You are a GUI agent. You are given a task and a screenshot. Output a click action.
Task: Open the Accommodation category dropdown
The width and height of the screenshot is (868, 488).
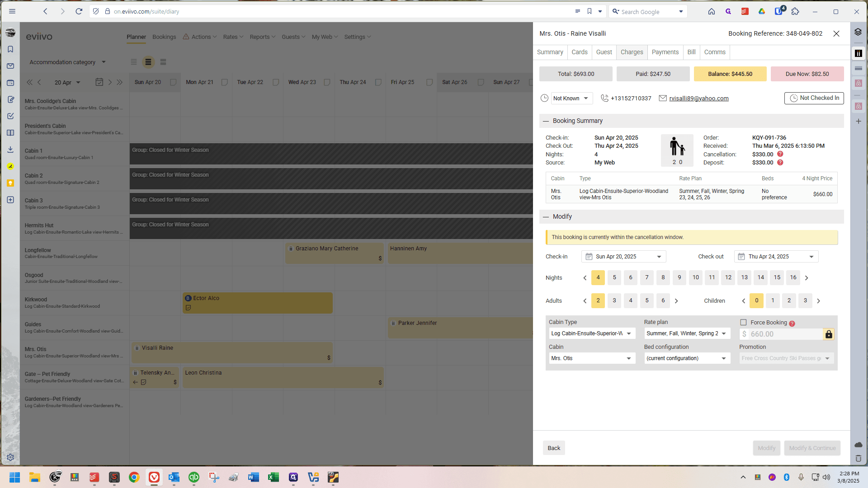[x=68, y=62]
